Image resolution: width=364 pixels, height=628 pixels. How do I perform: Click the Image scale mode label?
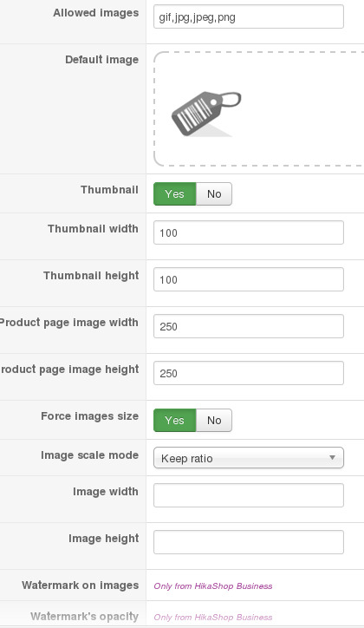click(x=89, y=455)
